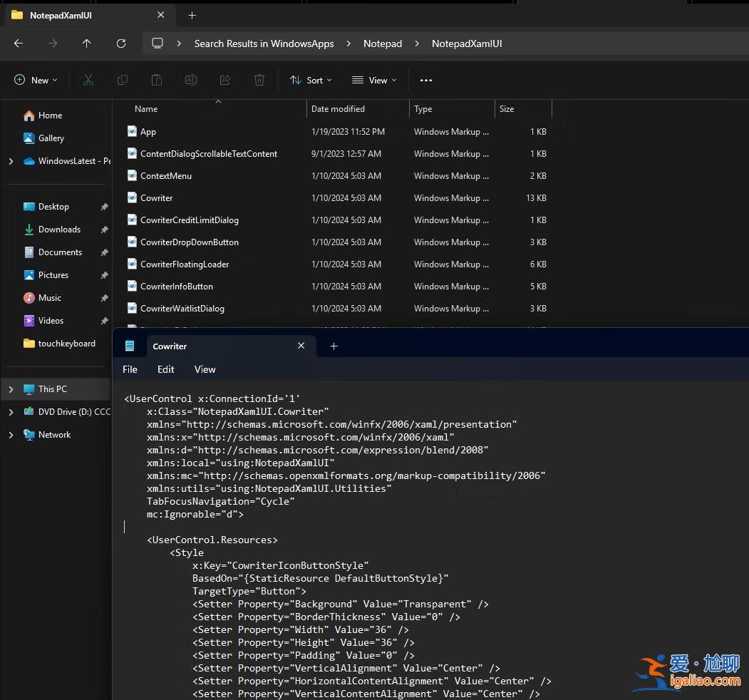Click the Copy icon in the toolbar
The image size is (749, 700).
[x=123, y=80]
